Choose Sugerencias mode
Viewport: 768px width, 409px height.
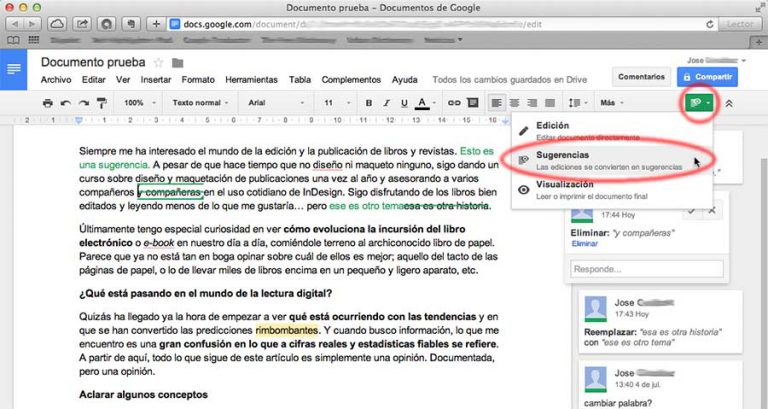612,160
